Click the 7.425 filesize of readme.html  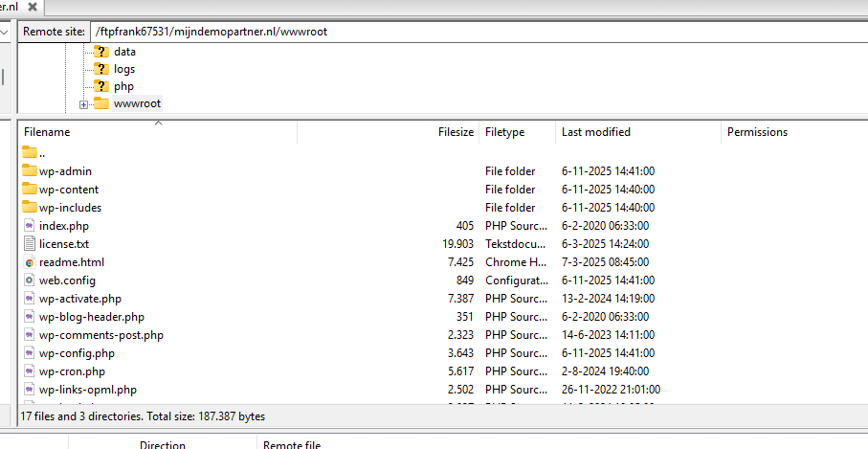coord(460,262)
